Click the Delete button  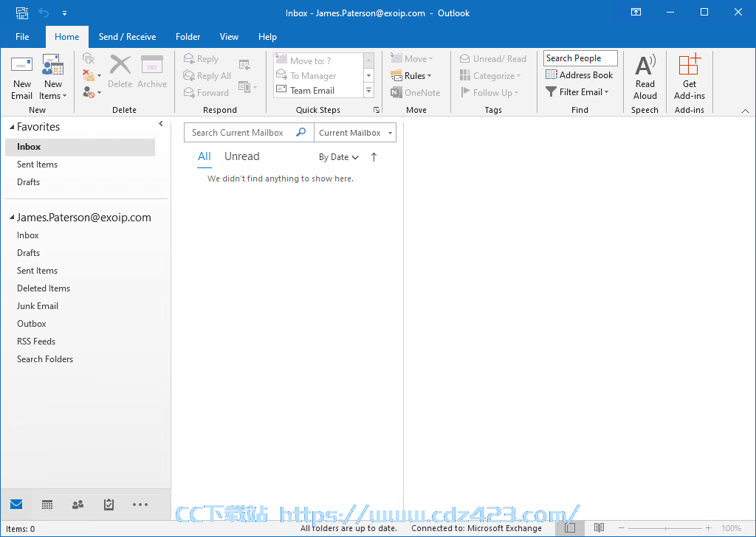120,72
